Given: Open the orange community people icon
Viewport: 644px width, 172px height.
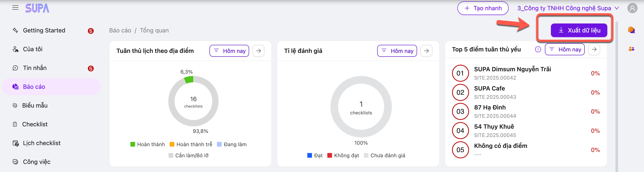Looking at the screenshot, I should (x=631, y=49).
